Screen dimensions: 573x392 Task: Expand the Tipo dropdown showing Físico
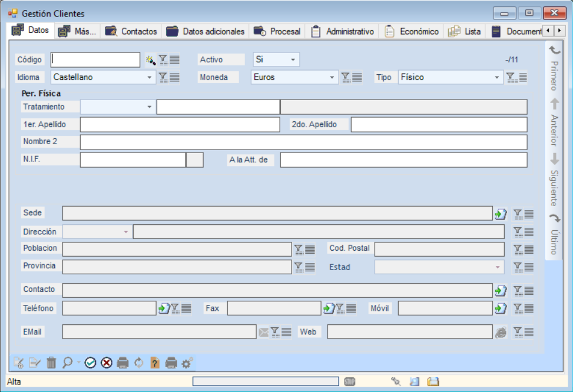[497, 78]
